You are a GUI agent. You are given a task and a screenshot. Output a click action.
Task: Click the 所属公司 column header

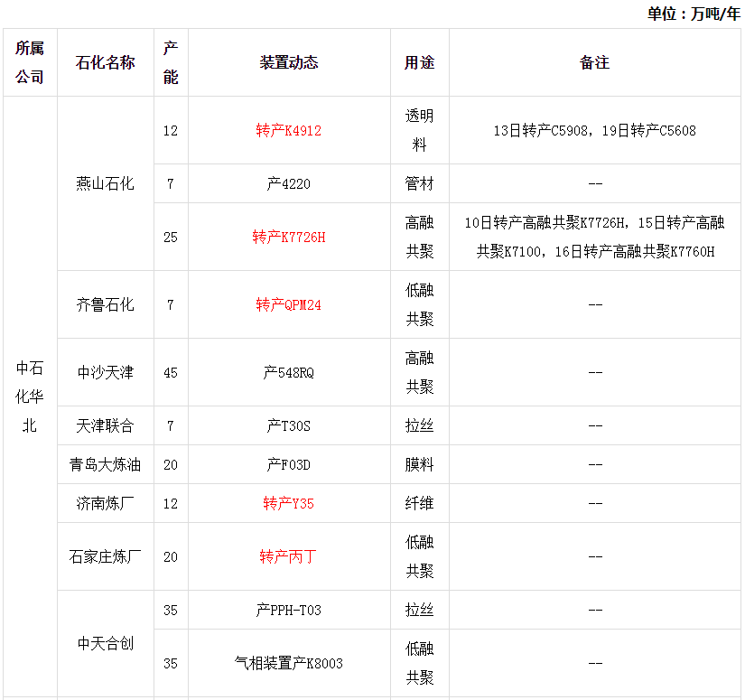click(x=30, y=62)
